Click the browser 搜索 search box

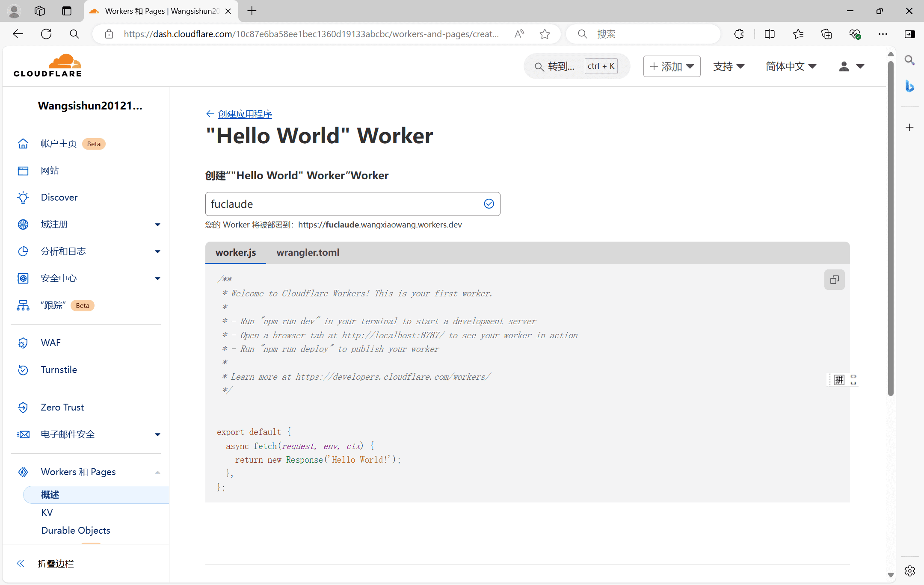point(643,34)
